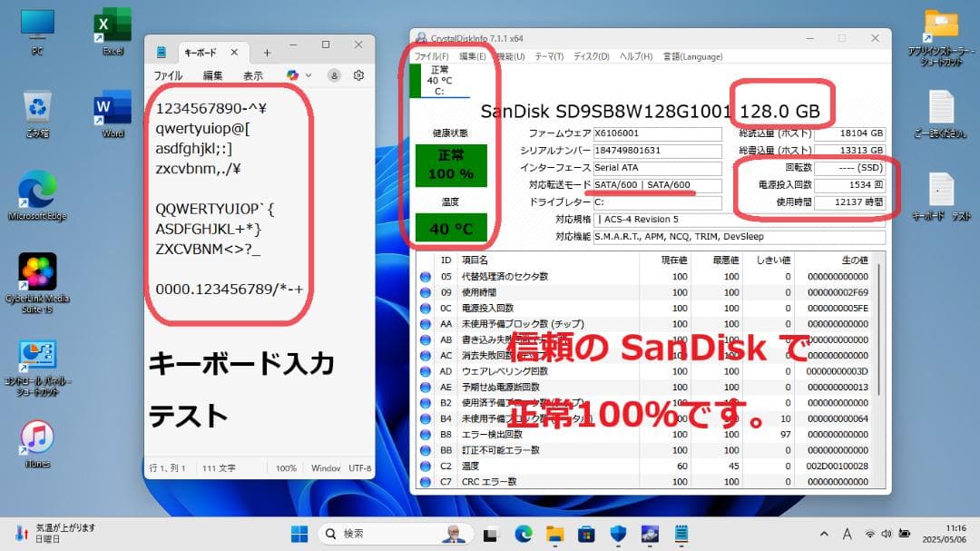Click the Copilot icon in Notepad
The image size is (980, 551).
click(292, 75)
